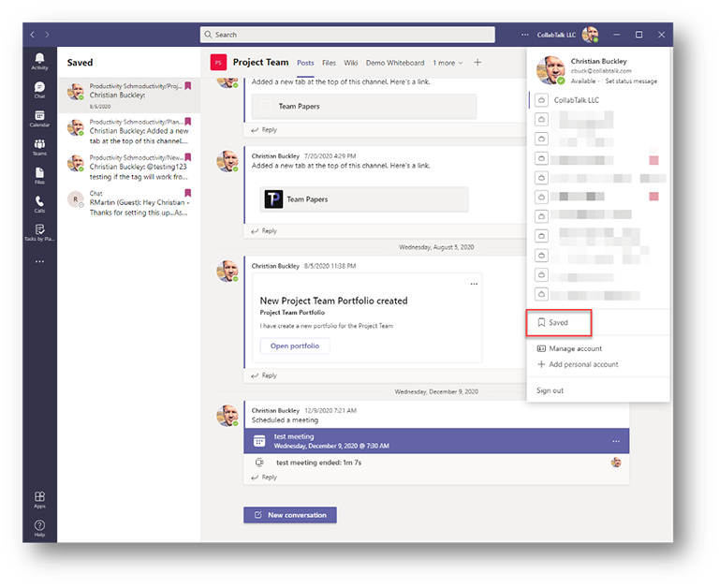Reply to the New Project Team Portfolio post
This screenshot has width=719, height=588.
264,375
